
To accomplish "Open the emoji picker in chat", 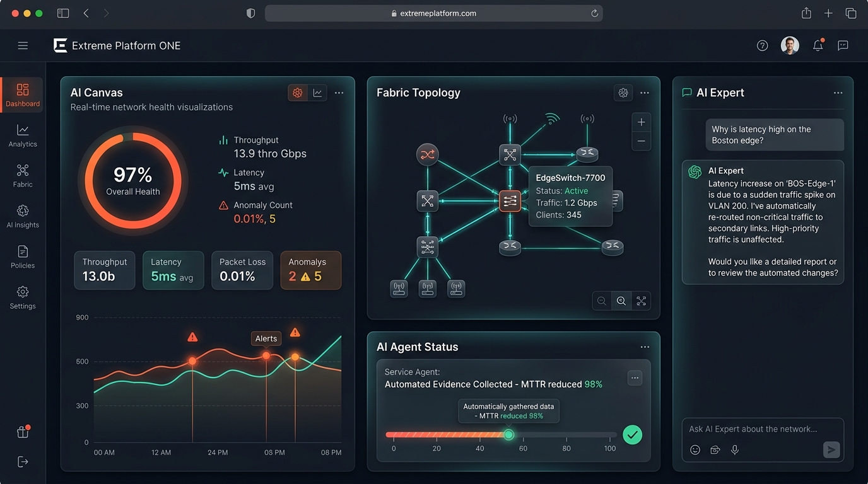I will point(695,450).
